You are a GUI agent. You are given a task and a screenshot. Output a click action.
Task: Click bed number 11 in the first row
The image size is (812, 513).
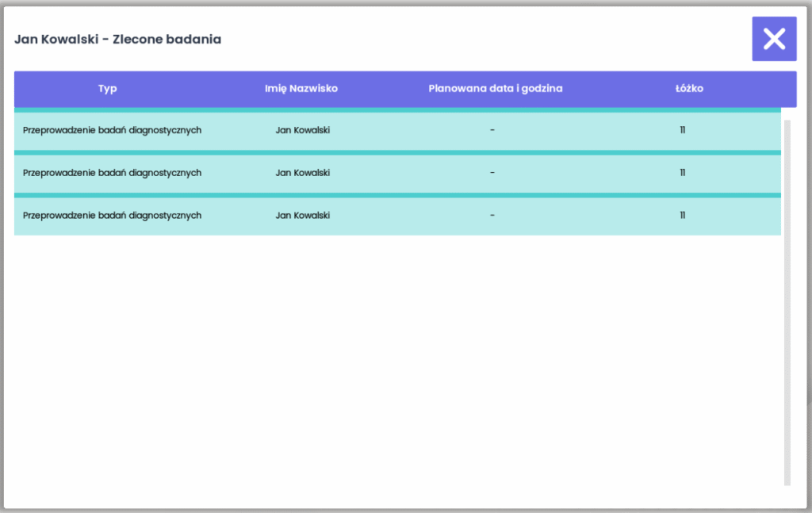[x=682, y=130]
